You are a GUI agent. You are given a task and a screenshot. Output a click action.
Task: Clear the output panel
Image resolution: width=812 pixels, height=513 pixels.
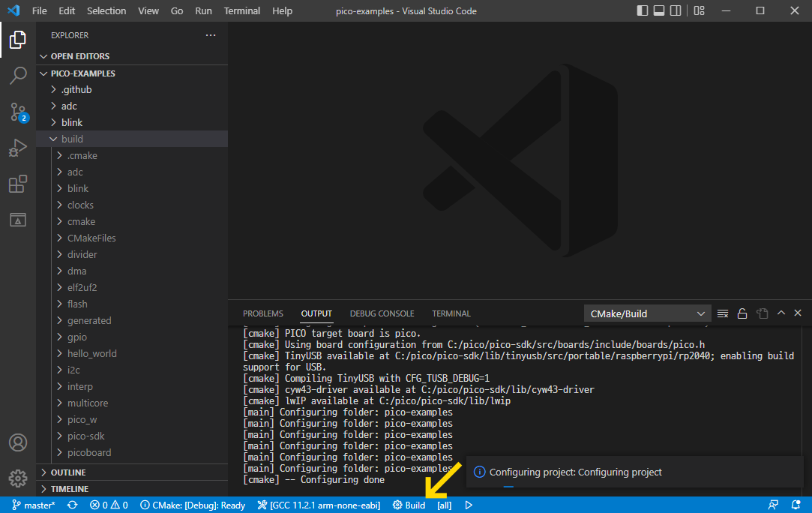click(x=723, y=313)
